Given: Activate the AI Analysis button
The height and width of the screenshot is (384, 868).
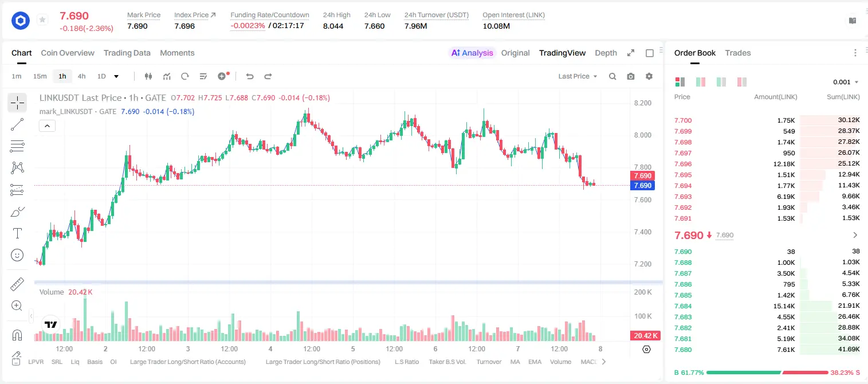Looking at the screenshot, I should click(x=472, y=53).
